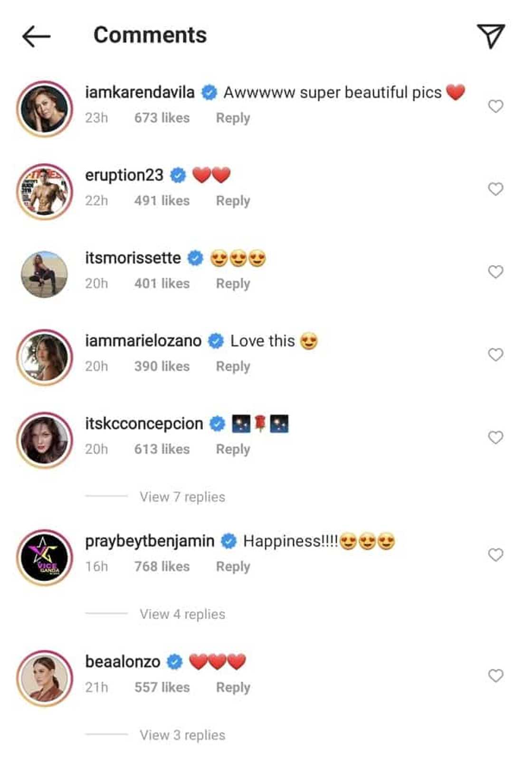Expand View 4 replies under praybeytbenjamin
532x762 pixels.
tap(182, 614)
